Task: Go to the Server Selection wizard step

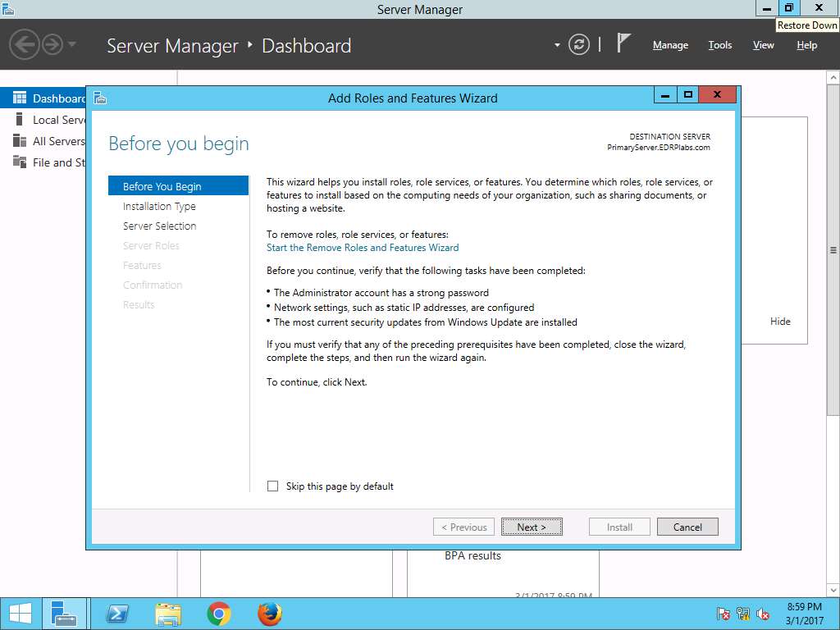Action: click(160, 226)
